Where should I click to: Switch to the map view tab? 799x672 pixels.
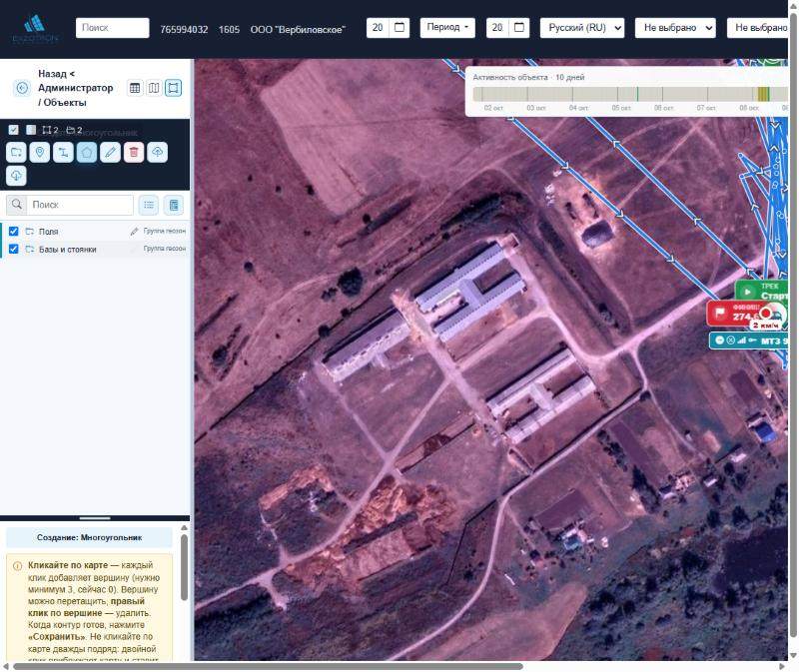coord(154,88)
